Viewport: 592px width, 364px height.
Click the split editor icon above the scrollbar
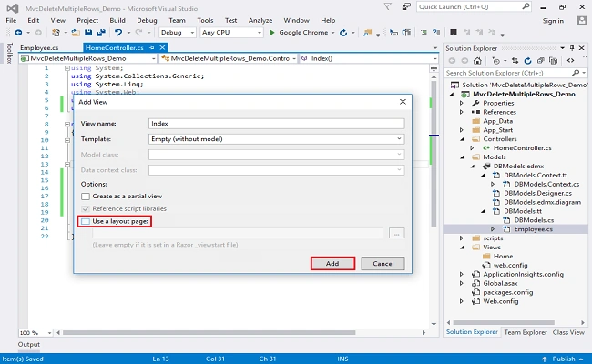434,68
